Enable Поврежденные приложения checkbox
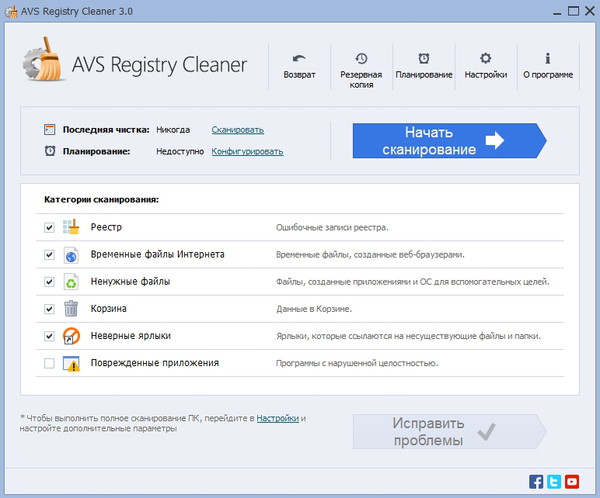 coord(49,363)
